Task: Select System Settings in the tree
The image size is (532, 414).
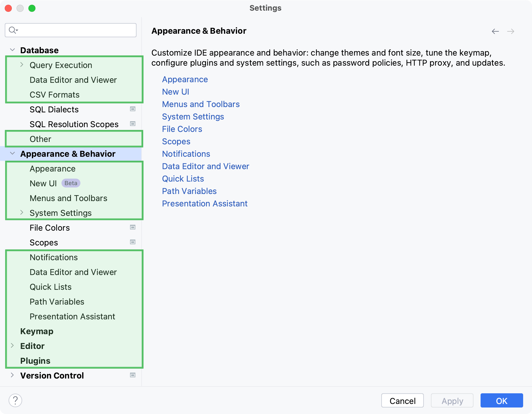Action: tap(61, 213)
